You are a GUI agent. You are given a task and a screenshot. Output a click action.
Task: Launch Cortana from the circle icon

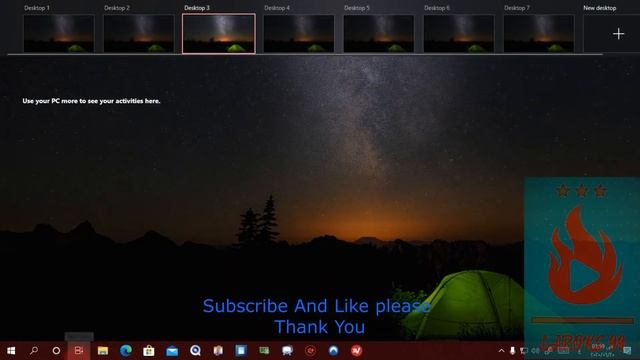click(56, 351)
